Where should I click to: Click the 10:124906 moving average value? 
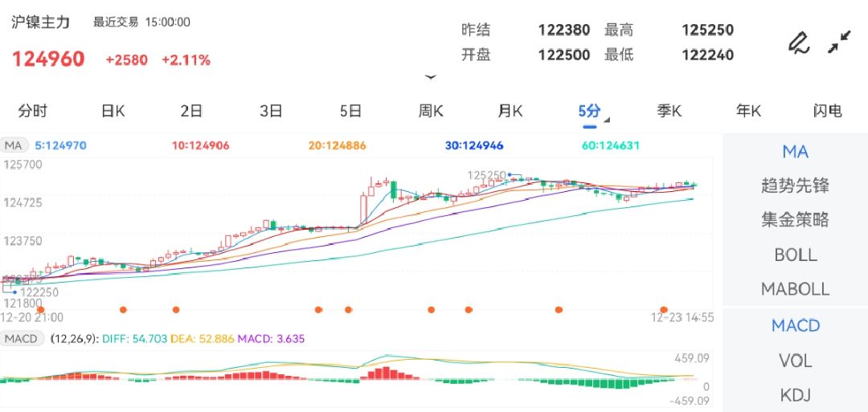click(x=200, y=146)
